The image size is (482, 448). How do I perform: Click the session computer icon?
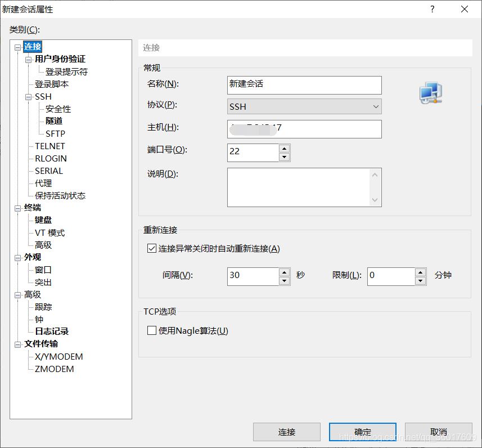[x=431, y=93]
